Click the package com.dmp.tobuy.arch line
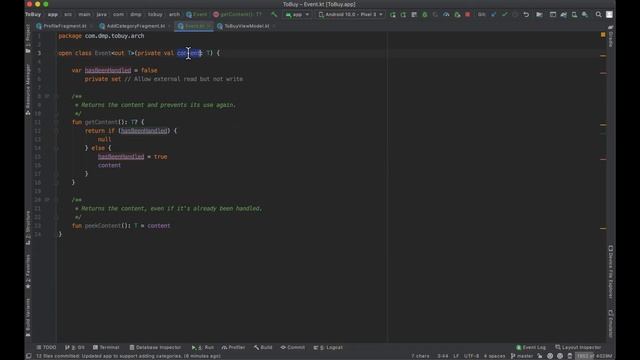 (x=101, y=36)
